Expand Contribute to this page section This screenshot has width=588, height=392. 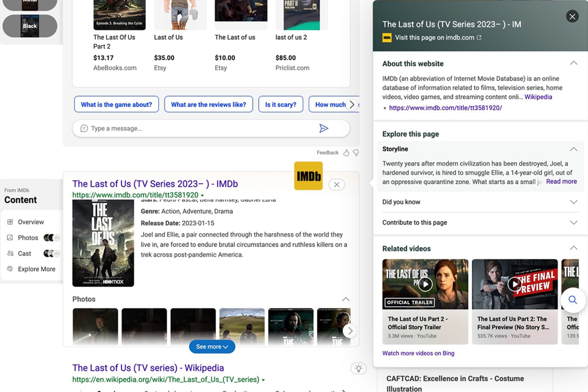point(573,223)
